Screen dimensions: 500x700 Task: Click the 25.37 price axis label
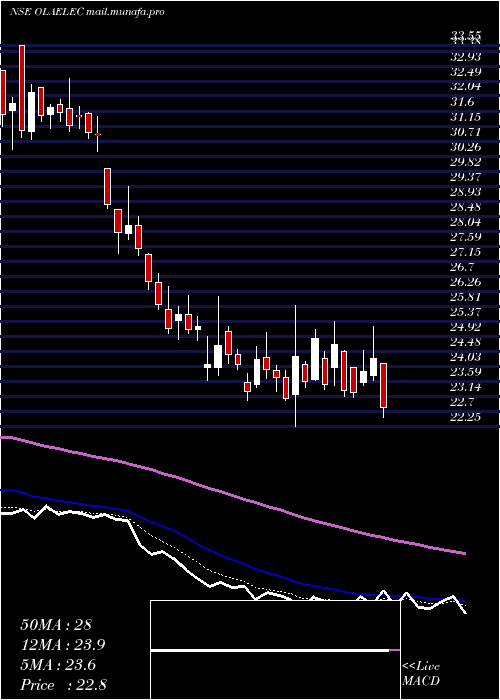466,312
